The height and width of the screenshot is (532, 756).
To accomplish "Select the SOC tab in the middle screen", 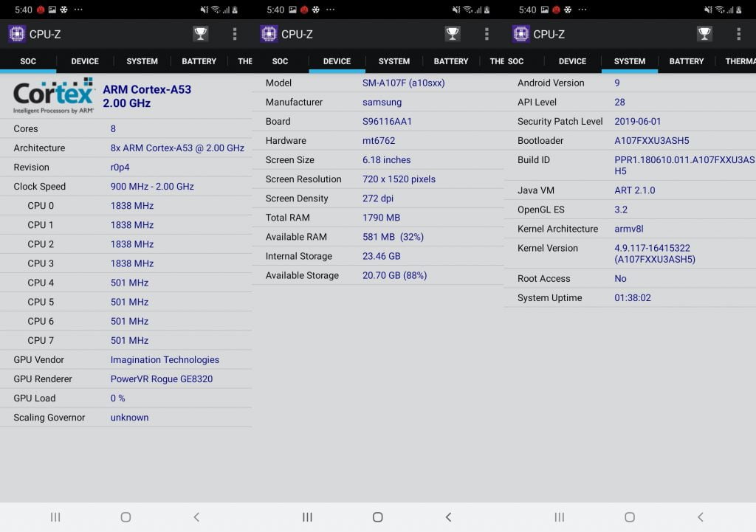I will 280,61.
